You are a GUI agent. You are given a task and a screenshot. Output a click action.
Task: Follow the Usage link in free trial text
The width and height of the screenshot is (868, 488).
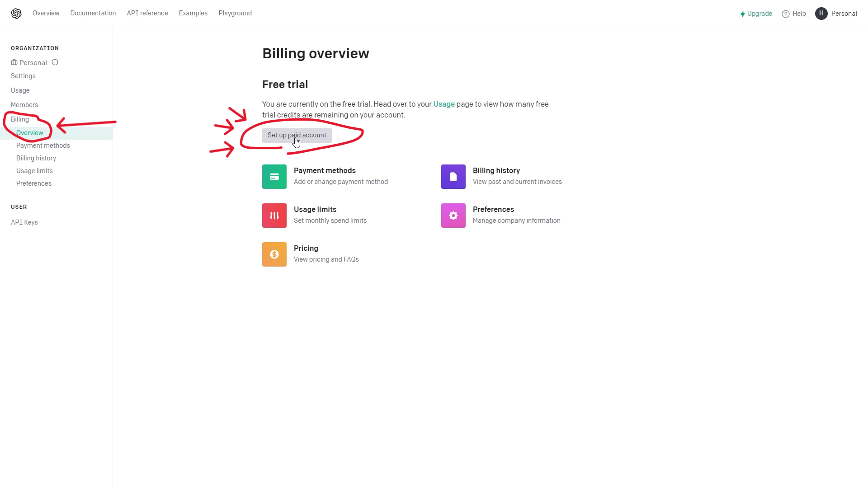pyautogui.click(x=443, y=104)
